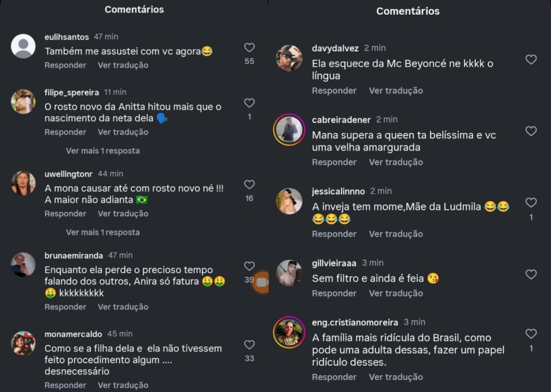Open eng.cristianomoreira's avatar story
Image resolution: width=551 pixels, height=392 pixels.
click(289, 332)
